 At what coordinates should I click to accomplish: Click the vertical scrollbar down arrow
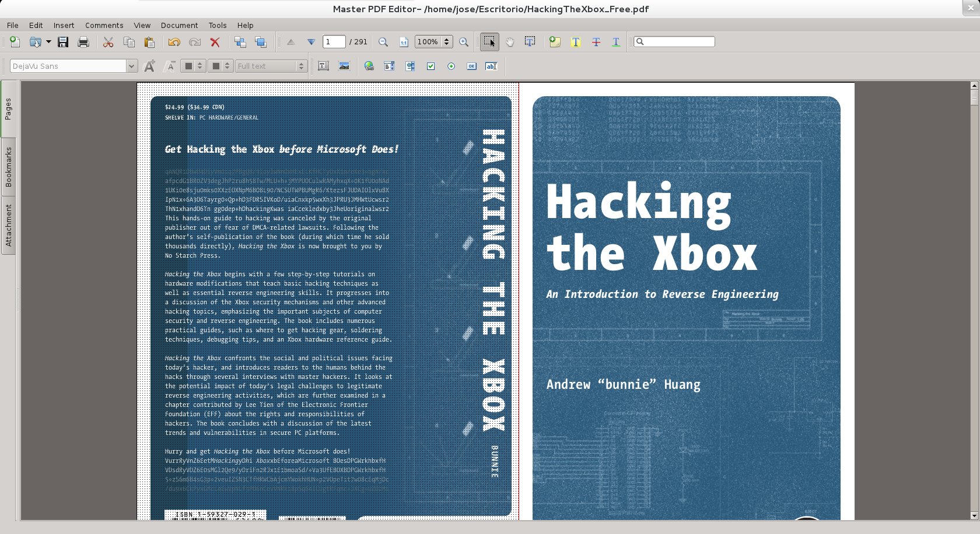[974, 515]
